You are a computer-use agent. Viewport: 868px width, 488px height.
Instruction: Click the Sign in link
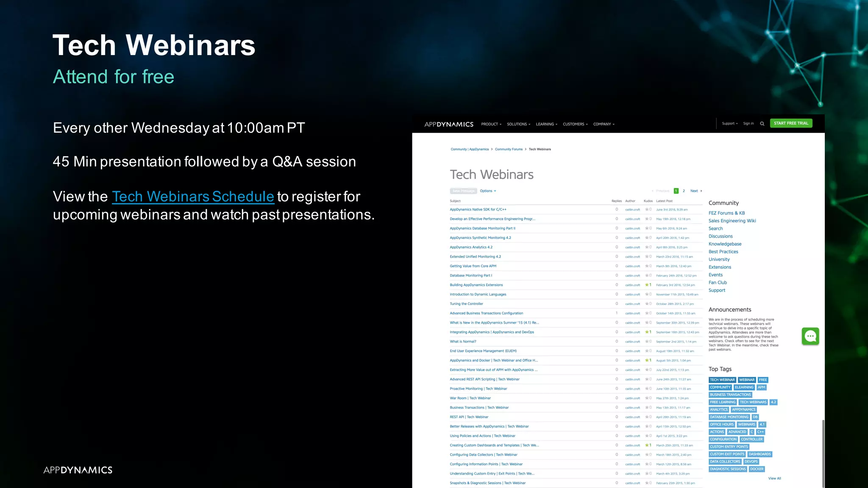pos(748,124)
